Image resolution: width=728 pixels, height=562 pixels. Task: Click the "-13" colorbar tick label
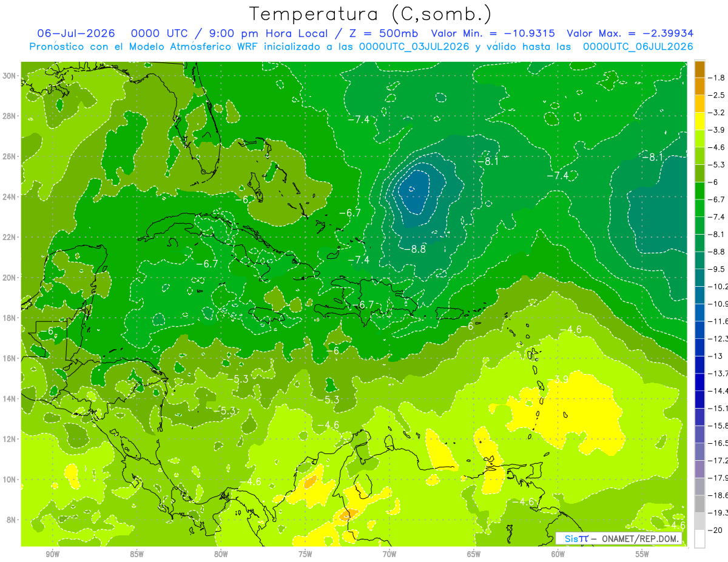[x=715, y=356]
